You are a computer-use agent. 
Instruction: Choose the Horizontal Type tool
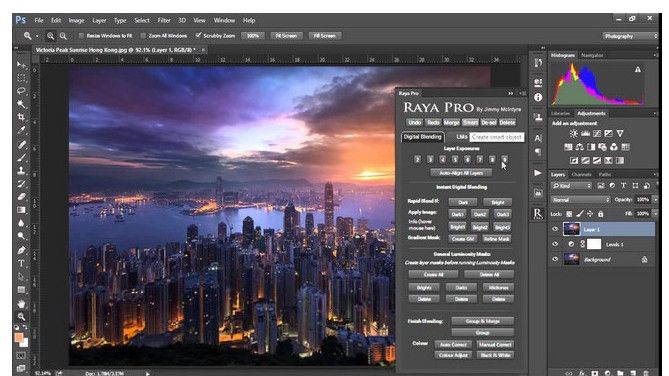click(21, 263)
